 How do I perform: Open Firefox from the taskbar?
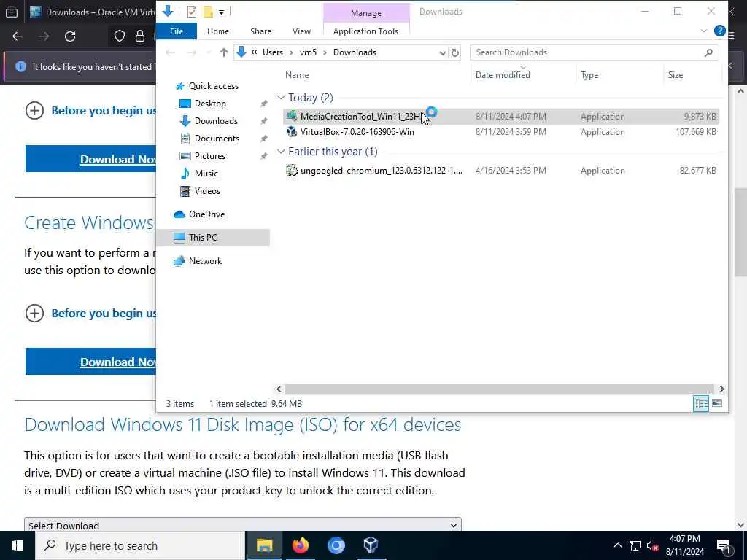[x=300, y=545]
